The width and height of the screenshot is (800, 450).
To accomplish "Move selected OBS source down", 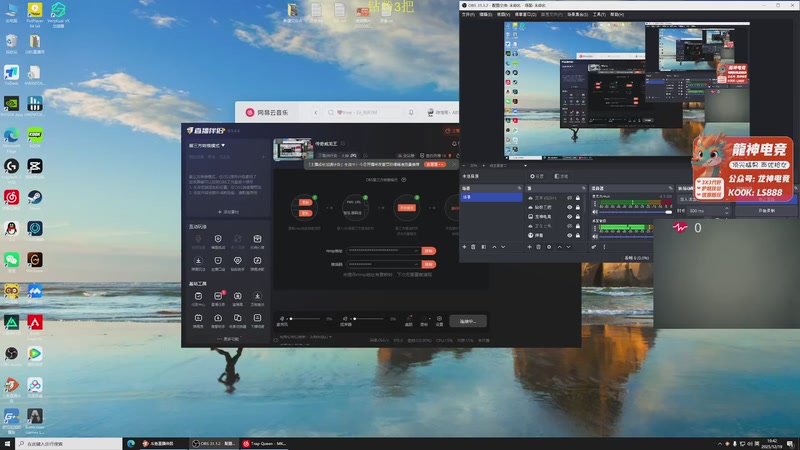I will [x=569, y=247].
